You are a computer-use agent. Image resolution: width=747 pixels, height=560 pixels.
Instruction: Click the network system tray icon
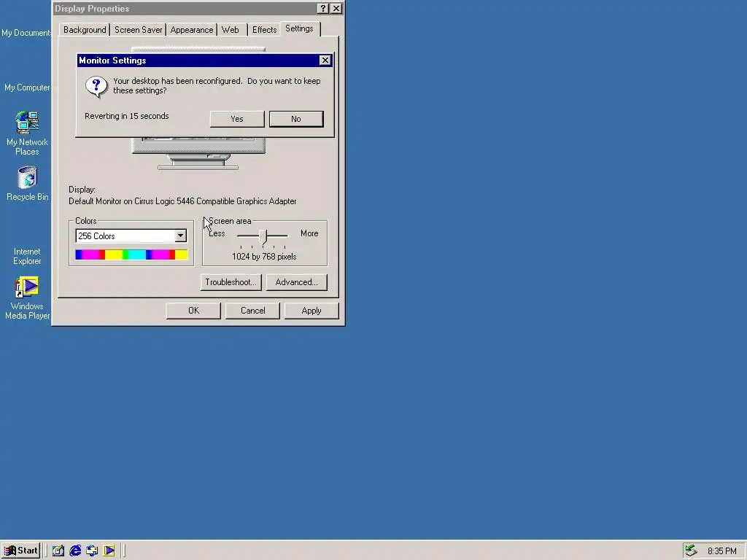tap(691, 551)
